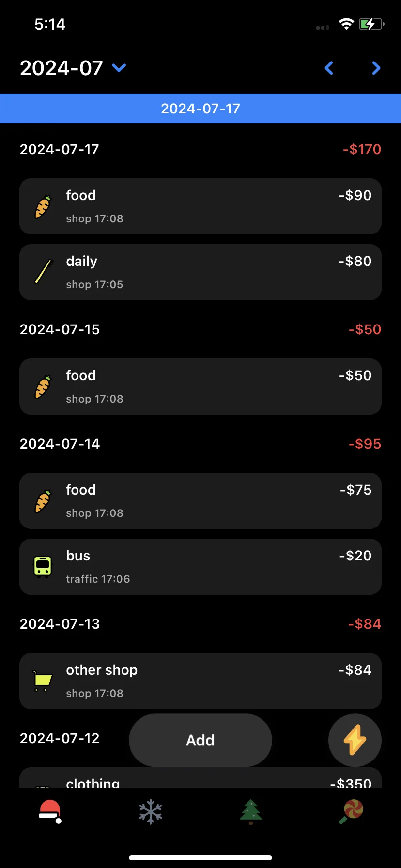Select the lollipop candy tab

point(351,811)
